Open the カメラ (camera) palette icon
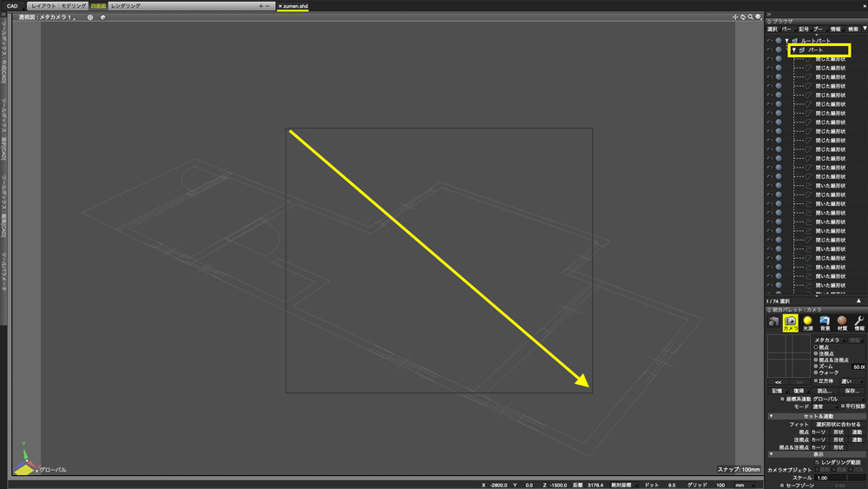This screenshot has width=868, height=489. pos(790,321)
